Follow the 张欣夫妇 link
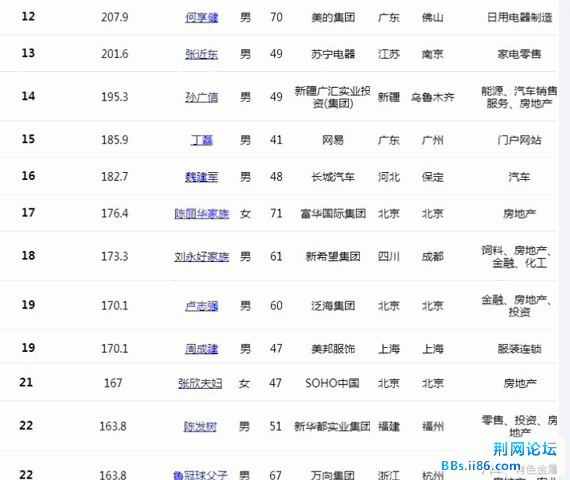Image resolution: width=570 pixels, height=480 pixels. tap(200, 383)
